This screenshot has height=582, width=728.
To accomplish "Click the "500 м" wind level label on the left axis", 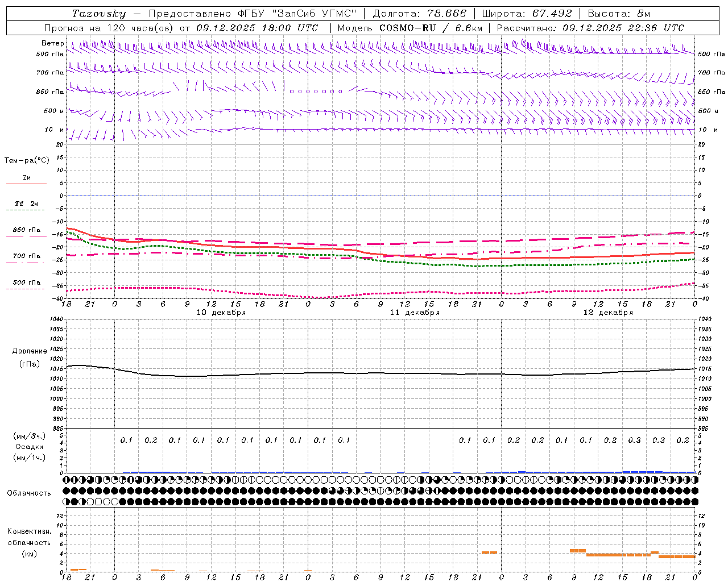I will pos(54,111).
